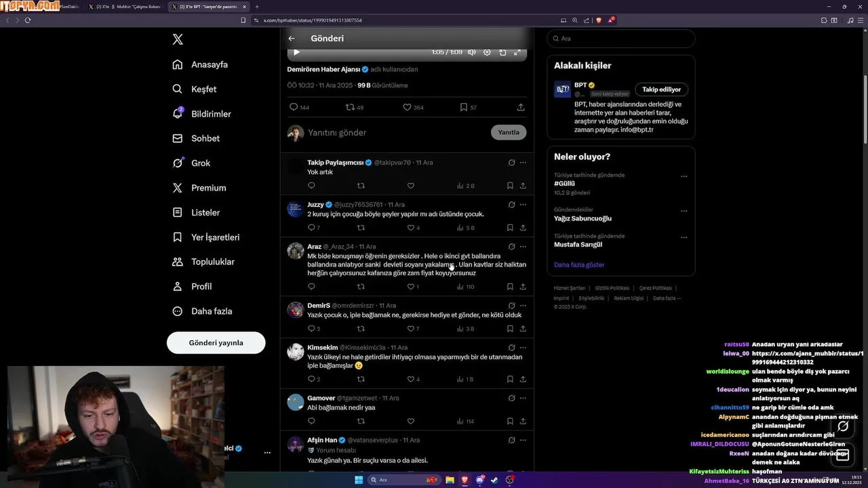This screenshot has width=868, height=488.
Task: Share Araz's reply
Action: 523,287
